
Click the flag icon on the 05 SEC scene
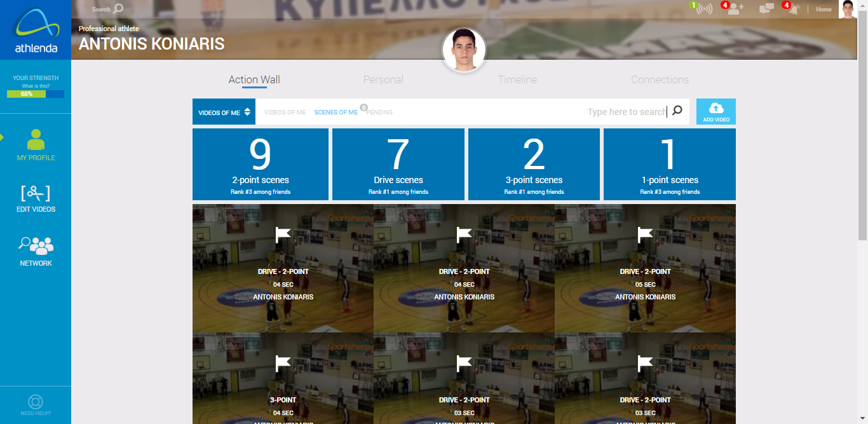click(x=646, y=235)
